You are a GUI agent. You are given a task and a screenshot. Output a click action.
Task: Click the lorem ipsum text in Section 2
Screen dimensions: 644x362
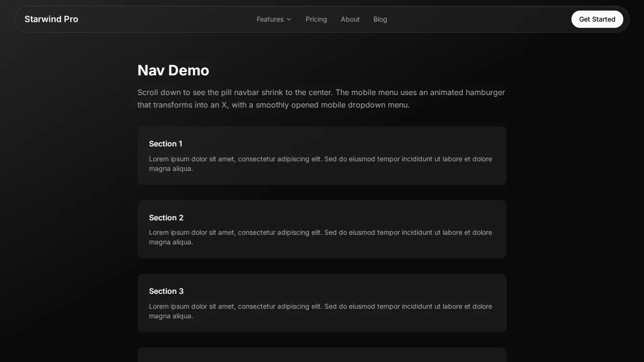click(320, 237)
